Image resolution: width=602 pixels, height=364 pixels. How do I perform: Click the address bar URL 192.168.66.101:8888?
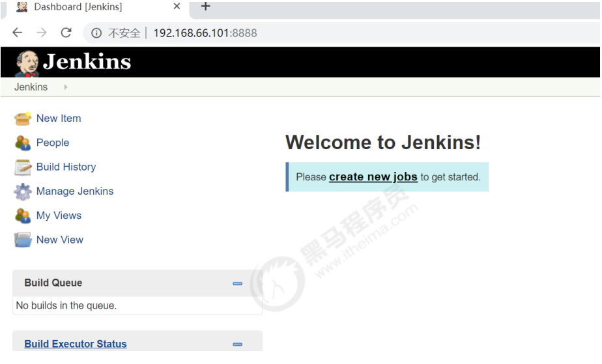coord(205,33)
